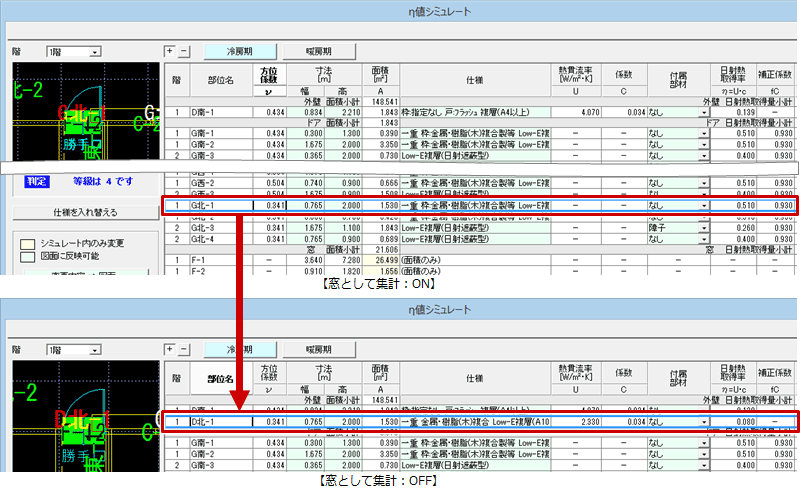
Task: Click the 等級は 4 です result text
Action: pos(103,181)
